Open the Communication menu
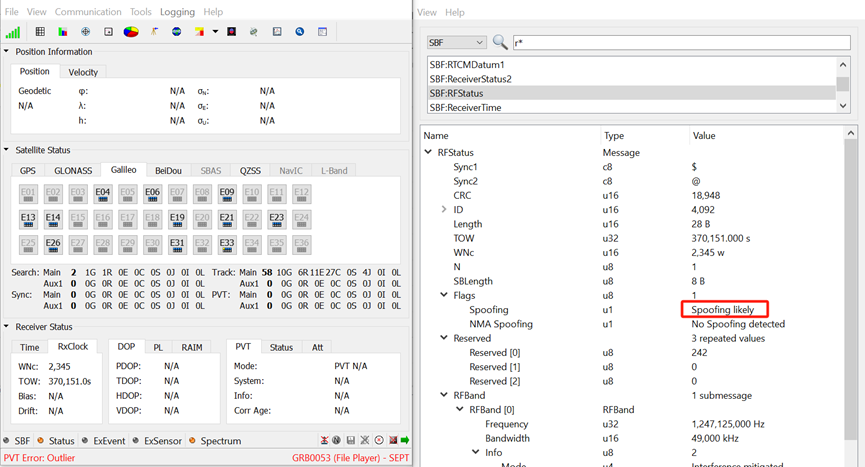This screenshot has height=467, width=865. point(88,12)
